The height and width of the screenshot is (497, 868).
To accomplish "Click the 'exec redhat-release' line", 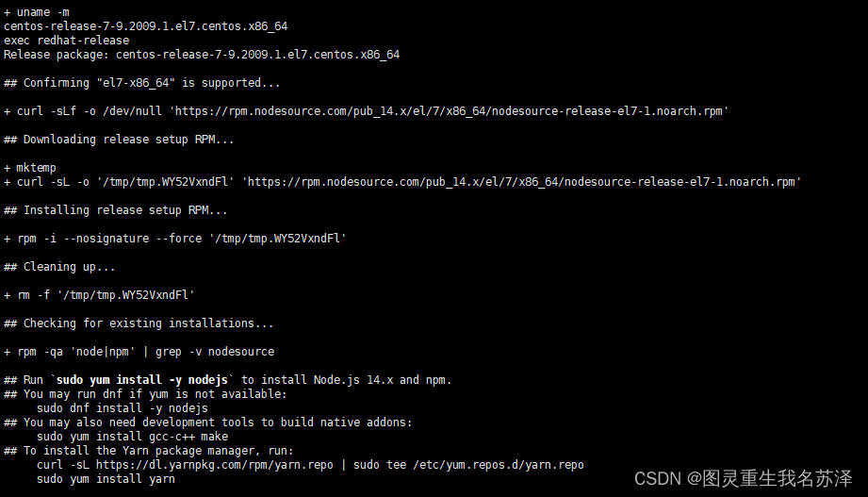I will [66, 41].
